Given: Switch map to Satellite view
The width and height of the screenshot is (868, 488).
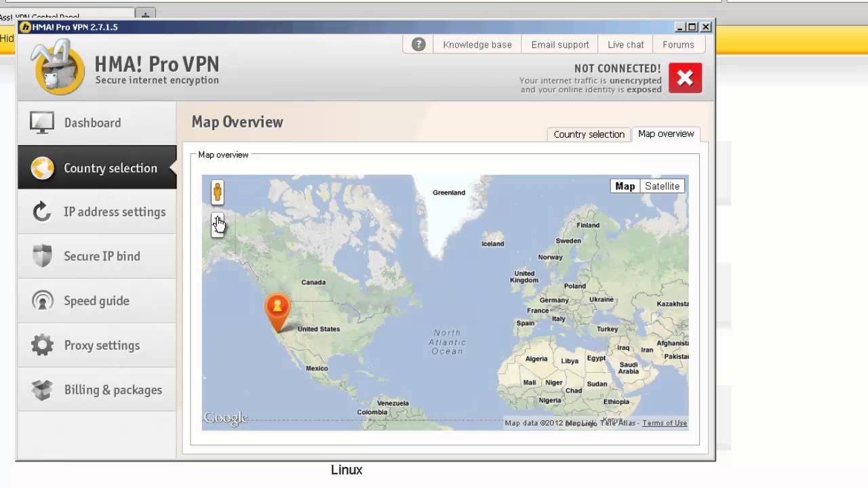Looking at the screenshot, I should coord(662,186).
